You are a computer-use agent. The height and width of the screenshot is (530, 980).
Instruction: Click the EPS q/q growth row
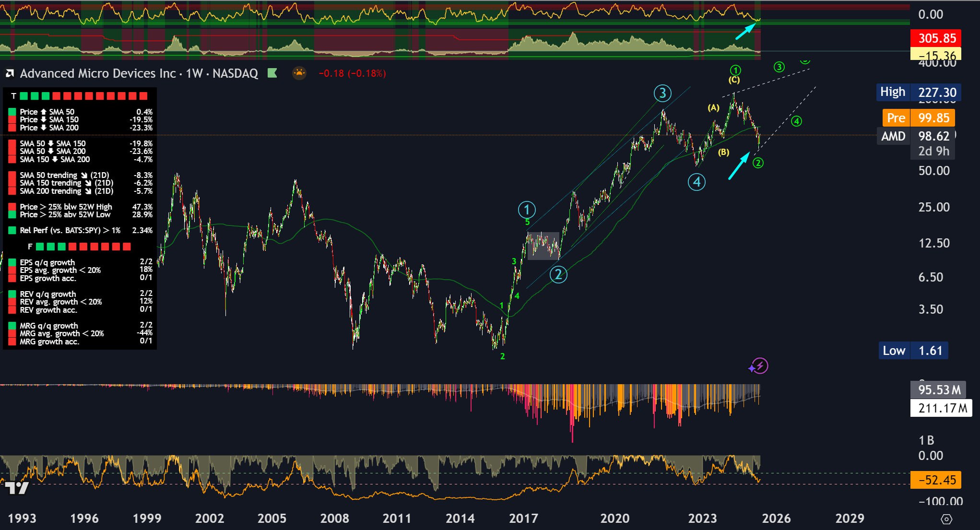(81, 262)
